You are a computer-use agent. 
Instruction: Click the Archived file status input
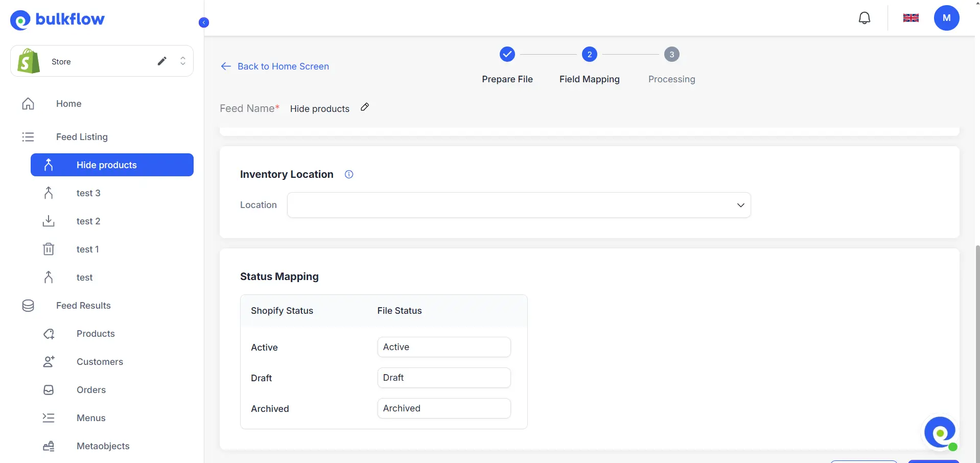(444, 408)
